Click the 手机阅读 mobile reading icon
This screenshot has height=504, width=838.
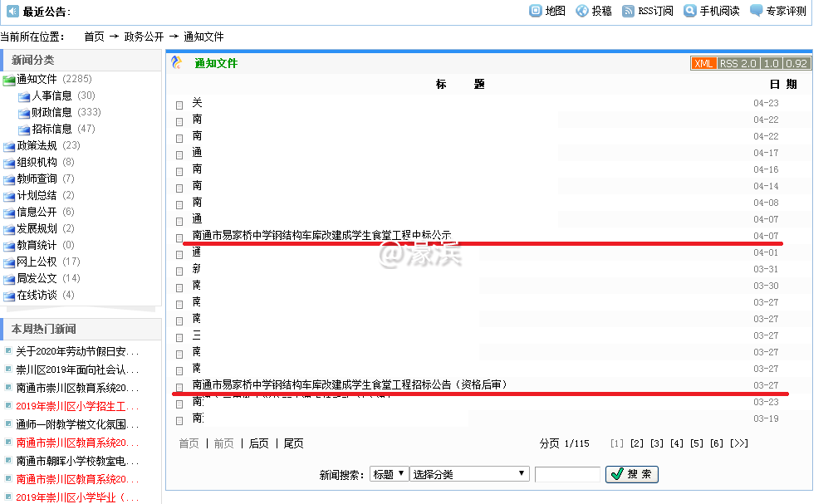[x=689, y=11]
